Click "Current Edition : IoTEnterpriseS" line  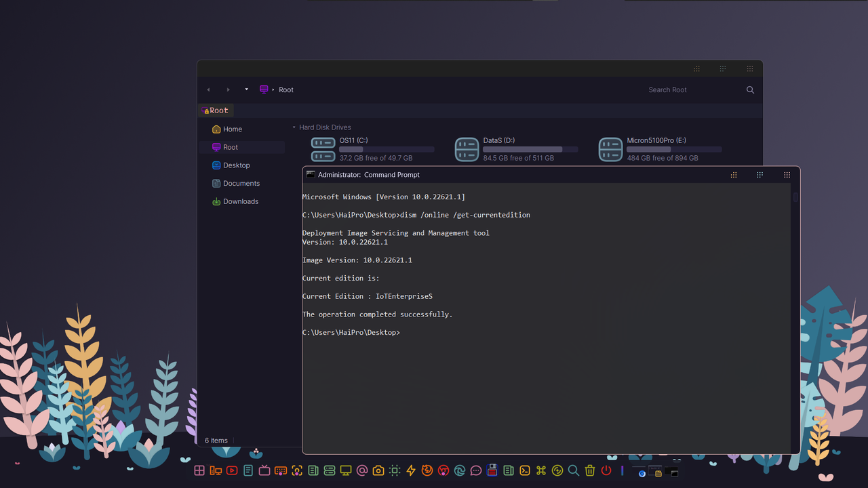click(x=367, y=296)
